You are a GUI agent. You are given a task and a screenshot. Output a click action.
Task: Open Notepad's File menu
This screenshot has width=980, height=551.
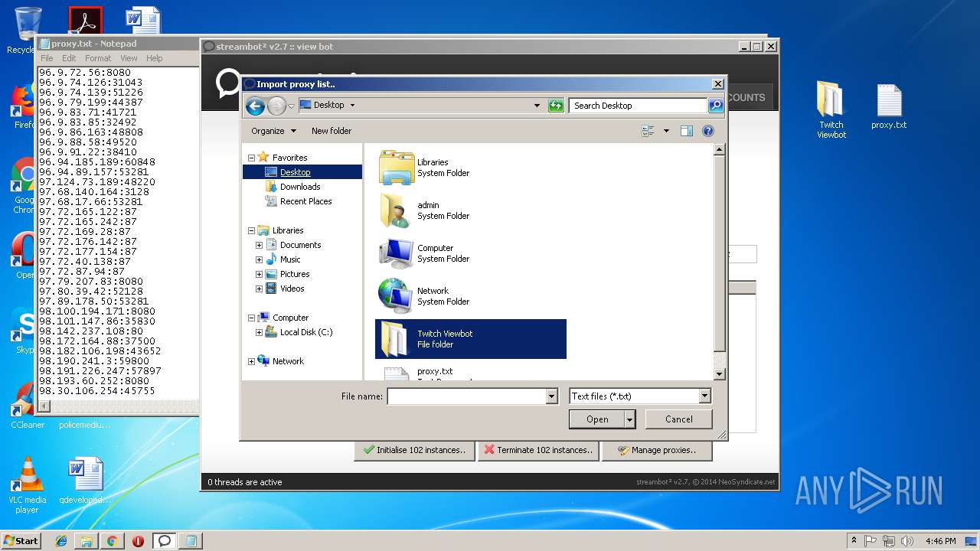point(47,58)
